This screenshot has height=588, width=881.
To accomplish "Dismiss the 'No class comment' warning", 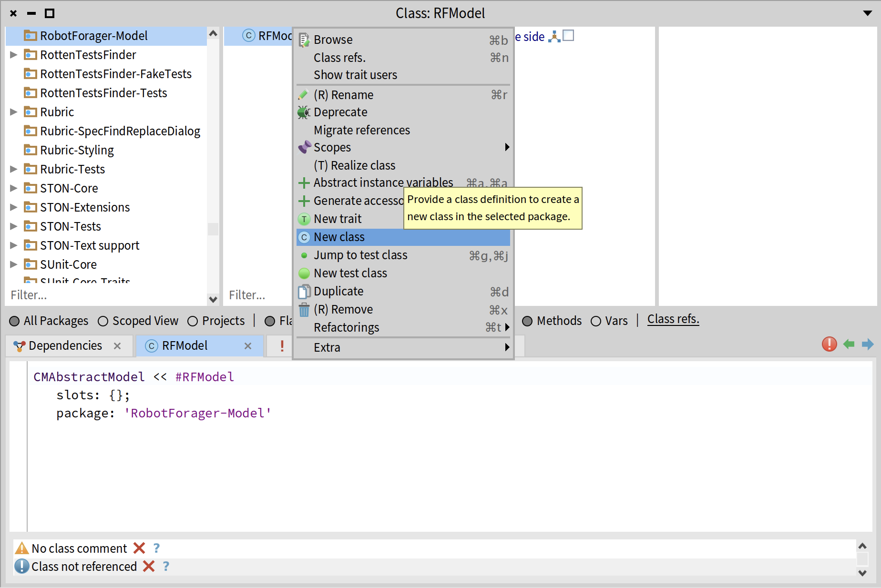I will (139, 548).
